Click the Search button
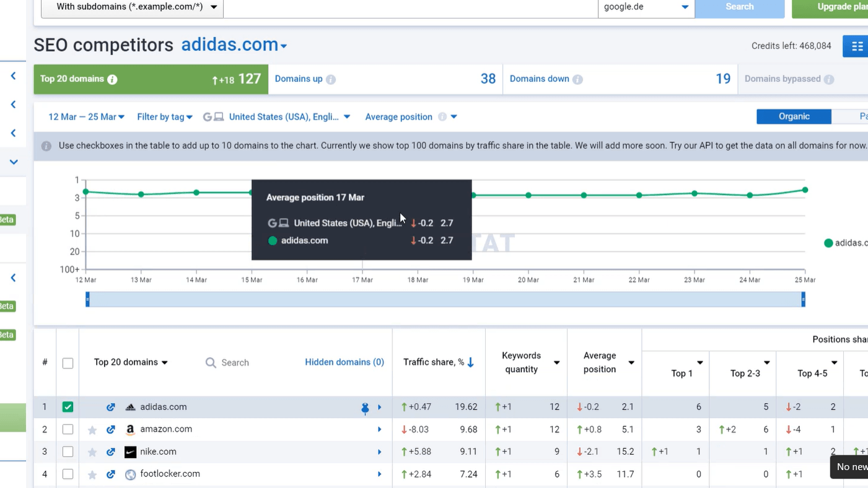 [x=740, y=7]
